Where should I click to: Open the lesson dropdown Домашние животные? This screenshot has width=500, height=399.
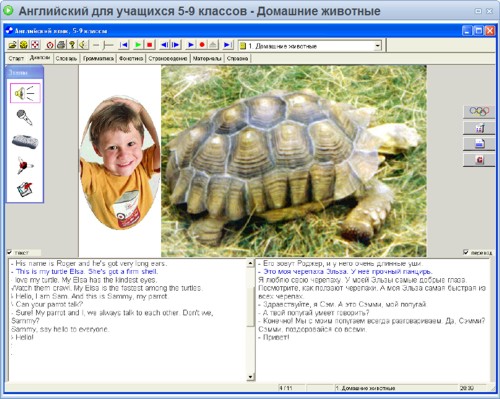pyautogui.click(x=310, y=46)
